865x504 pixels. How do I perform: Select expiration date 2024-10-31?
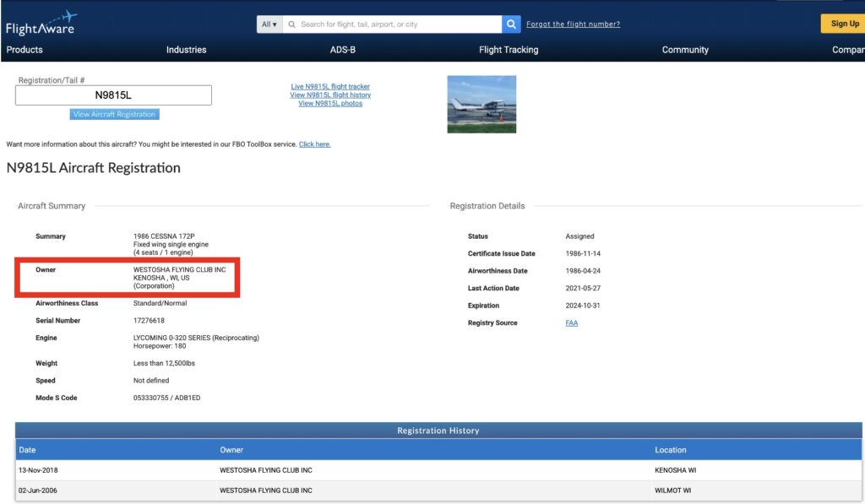point(583,306)
